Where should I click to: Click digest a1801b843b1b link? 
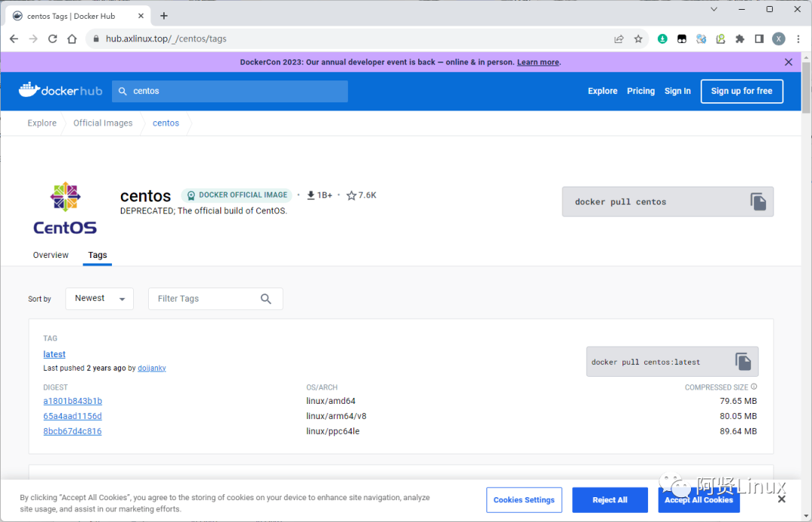[x=72, y=401]
